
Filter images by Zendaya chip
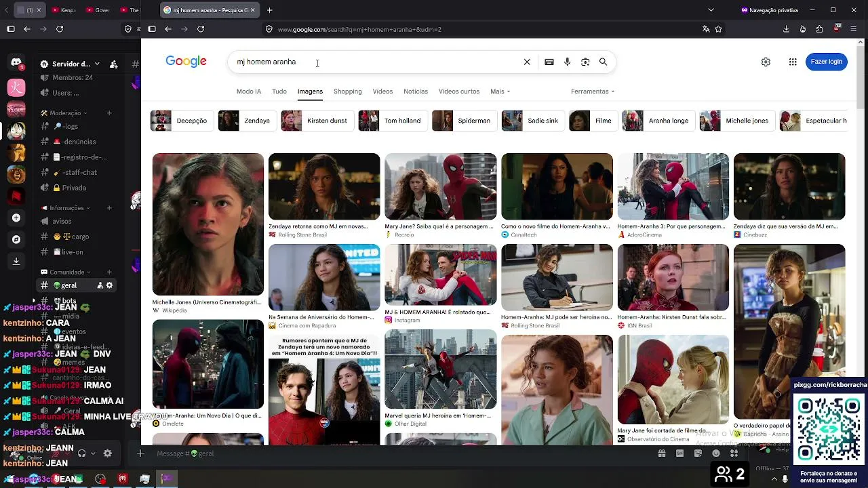coord(247,121)
